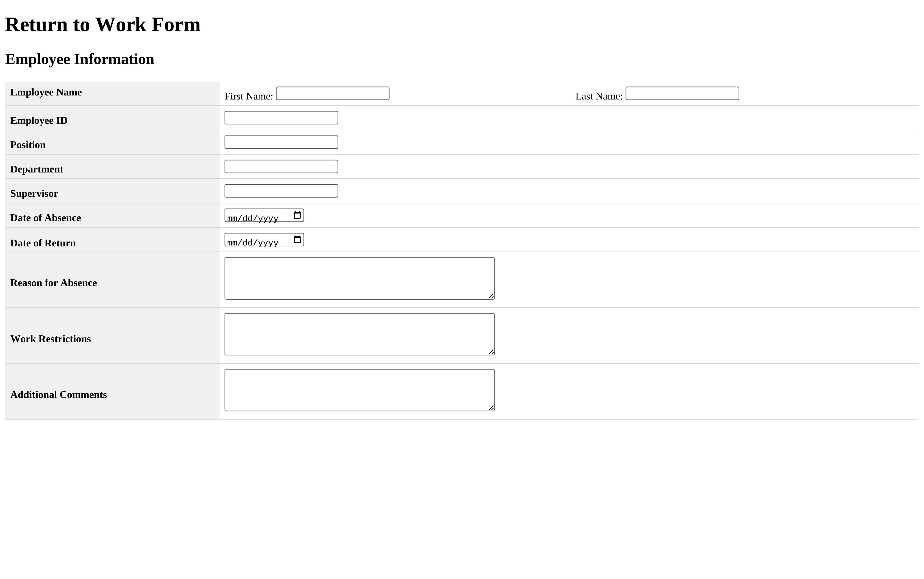924x579 pixels.
Task: Click the "First Name:" label
Action: [249, 96]
